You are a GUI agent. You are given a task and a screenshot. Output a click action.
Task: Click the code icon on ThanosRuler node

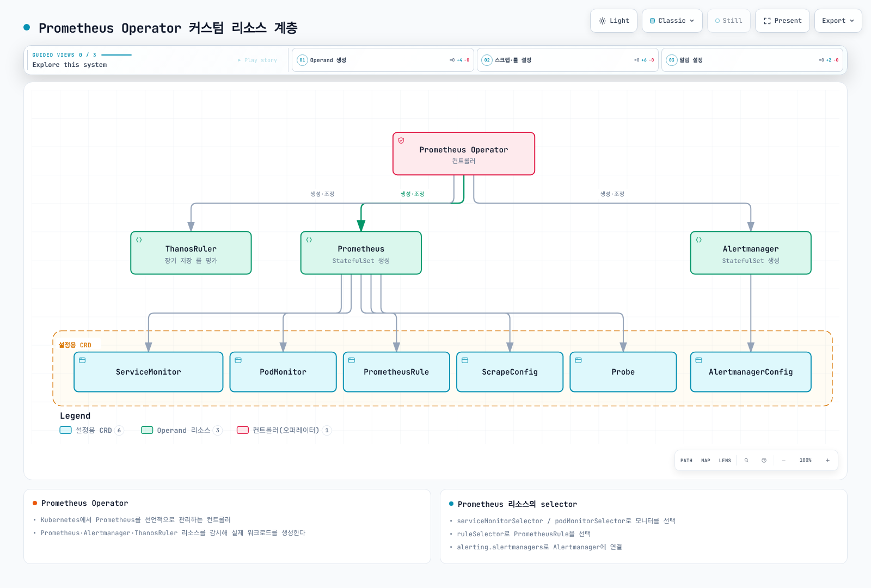[139, 240]
